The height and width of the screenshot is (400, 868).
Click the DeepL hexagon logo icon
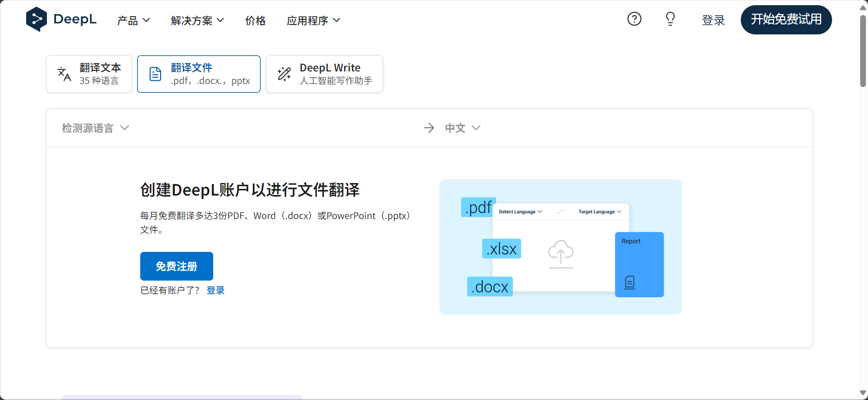36,19
